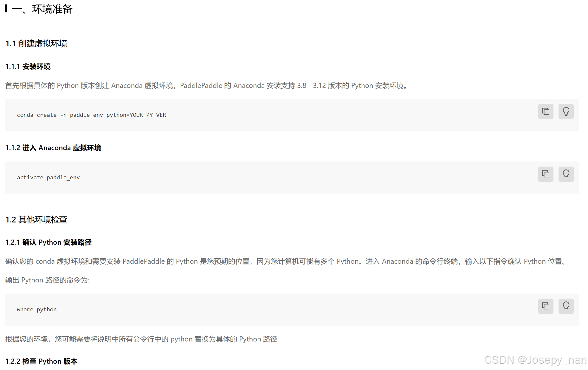
Task: Select heading 1.2.1 确认 Python 安装路径
Action: click(x=48, y=242)
